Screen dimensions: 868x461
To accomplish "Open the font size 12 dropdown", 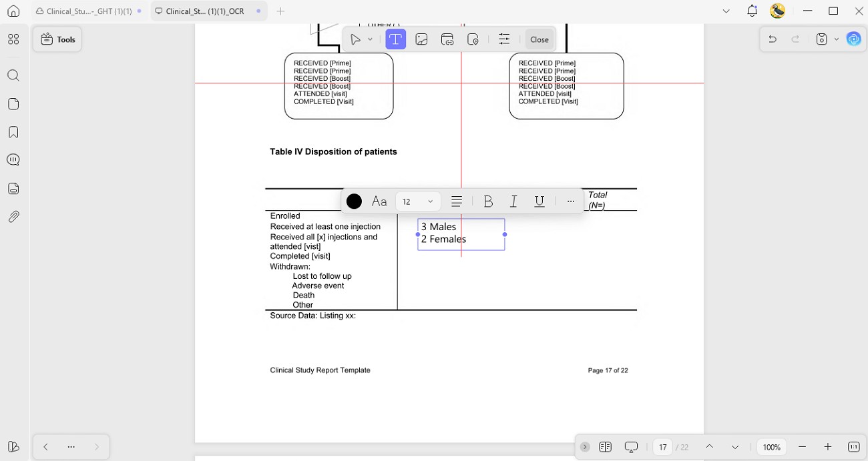I will 418,201.
